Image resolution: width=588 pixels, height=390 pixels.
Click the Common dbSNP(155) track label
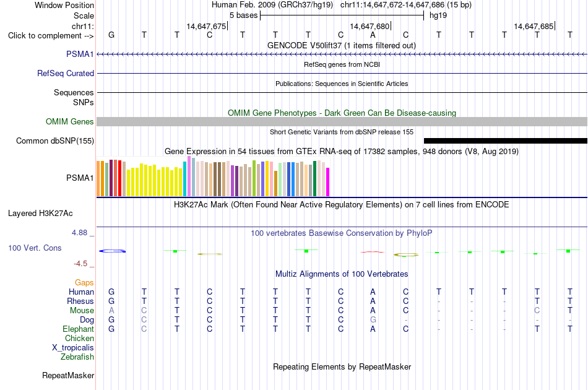click(54, 141)
